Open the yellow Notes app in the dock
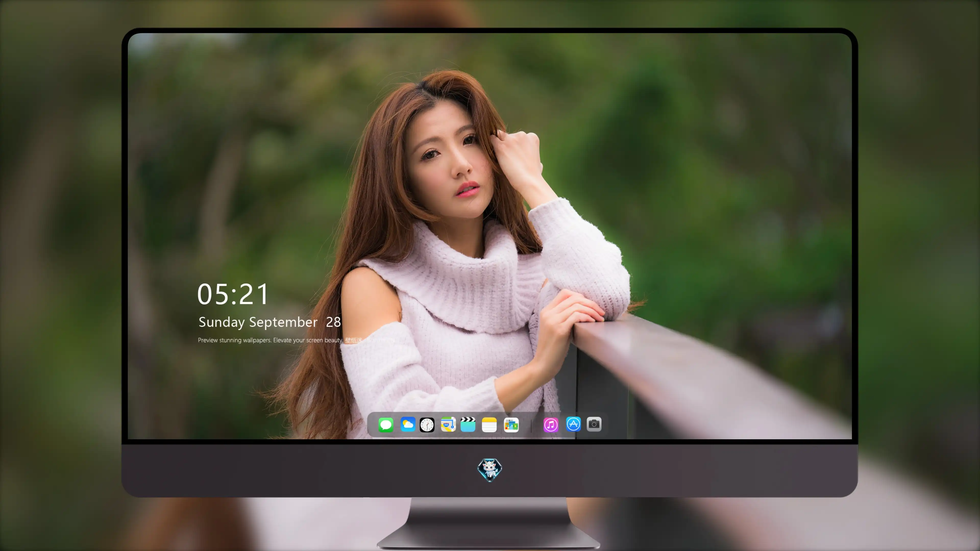 pyautogui.click(x=489, y=425)
